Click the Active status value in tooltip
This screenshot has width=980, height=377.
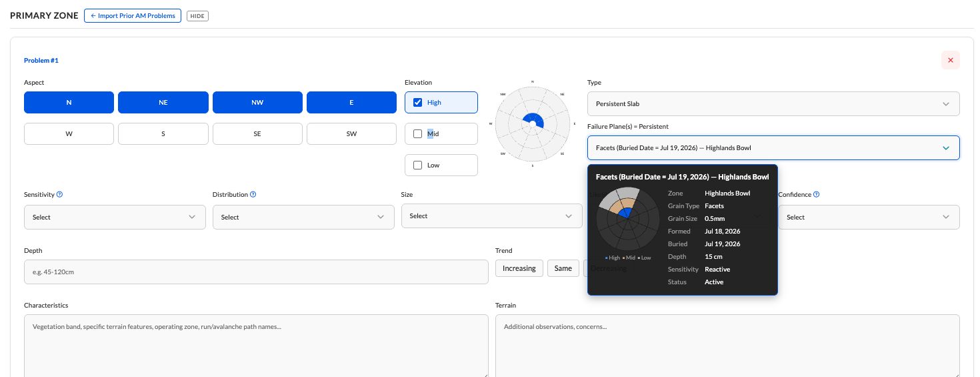pos(714,282)
